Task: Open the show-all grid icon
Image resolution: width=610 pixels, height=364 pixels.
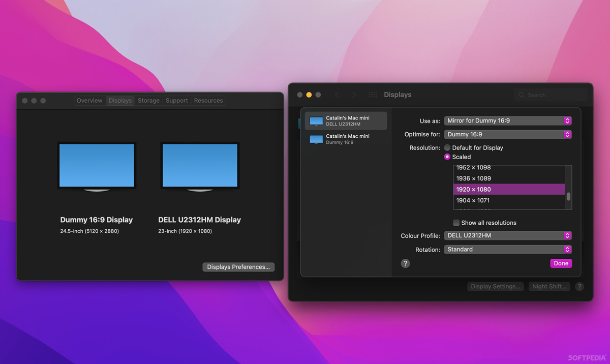Action: click(373, 95)
